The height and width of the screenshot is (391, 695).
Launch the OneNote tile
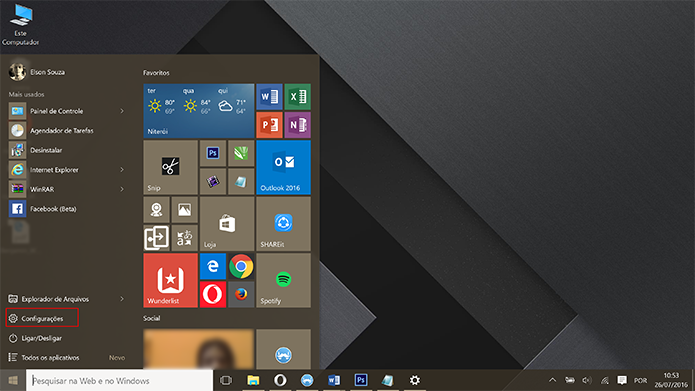(297, 125)
